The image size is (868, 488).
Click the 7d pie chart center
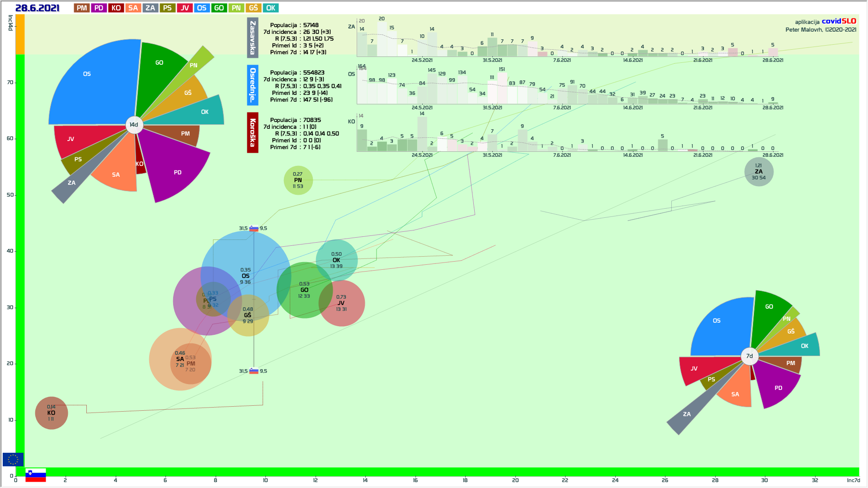pyautogui.click(x=750, y=356)
